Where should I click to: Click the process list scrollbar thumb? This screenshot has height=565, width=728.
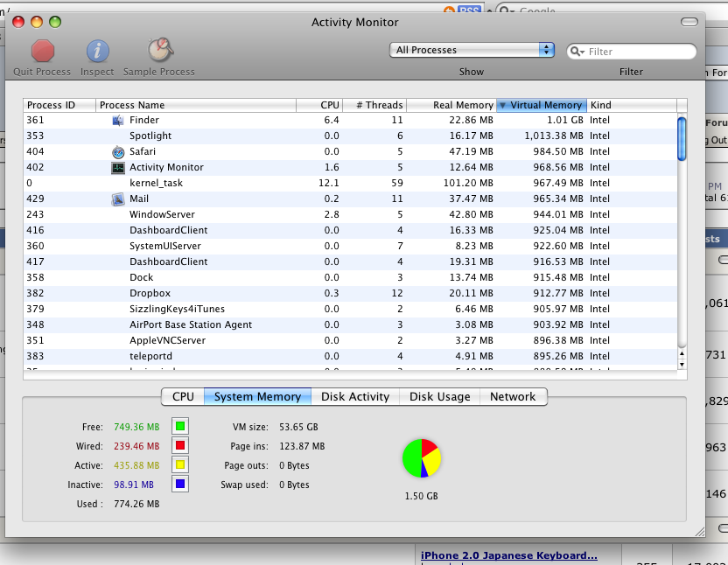[x=682, y=139]
